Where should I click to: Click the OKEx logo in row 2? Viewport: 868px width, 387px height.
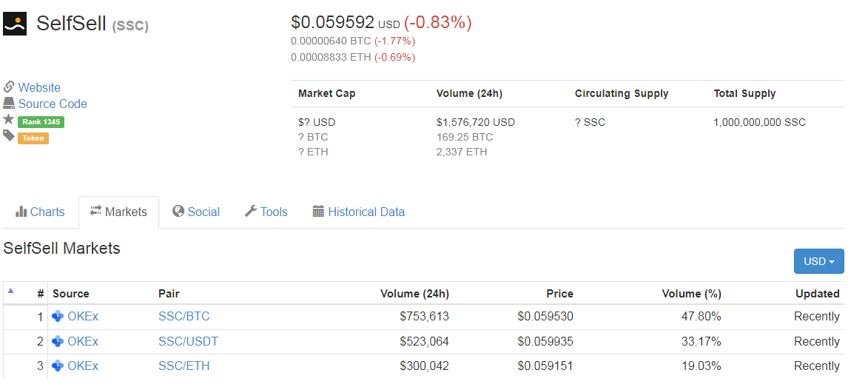click(58, 342)
